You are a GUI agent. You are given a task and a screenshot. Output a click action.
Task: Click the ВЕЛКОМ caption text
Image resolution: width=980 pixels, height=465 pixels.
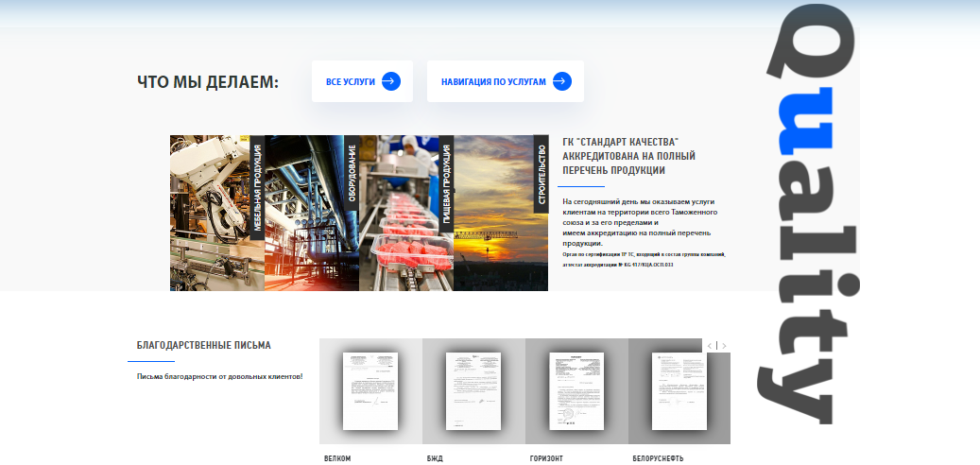pyautogui.click(x=337, y=458)
